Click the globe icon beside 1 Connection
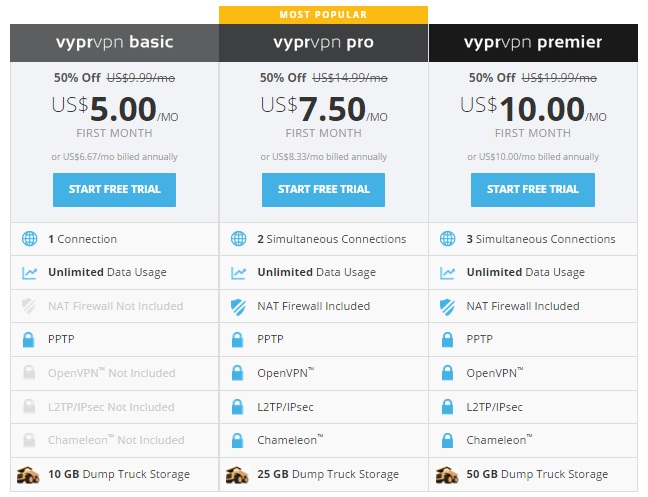 [x=29, y=239]
